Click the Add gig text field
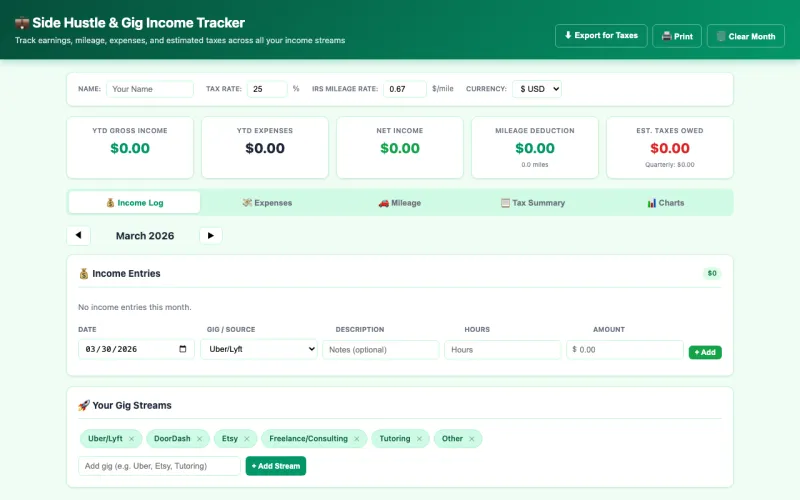Screen dimensions: 800x500 pyautogui.click(x=159, y=466)
